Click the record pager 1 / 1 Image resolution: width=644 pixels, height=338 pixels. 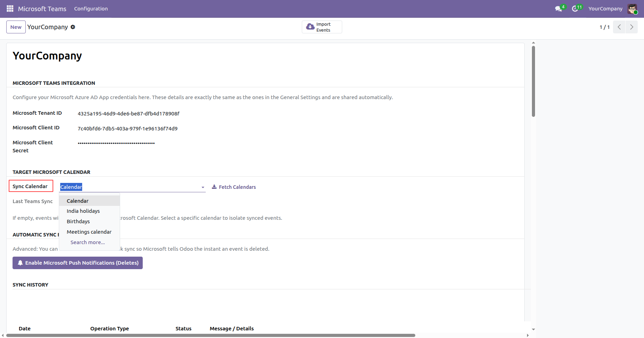click(x=605, y=27)
